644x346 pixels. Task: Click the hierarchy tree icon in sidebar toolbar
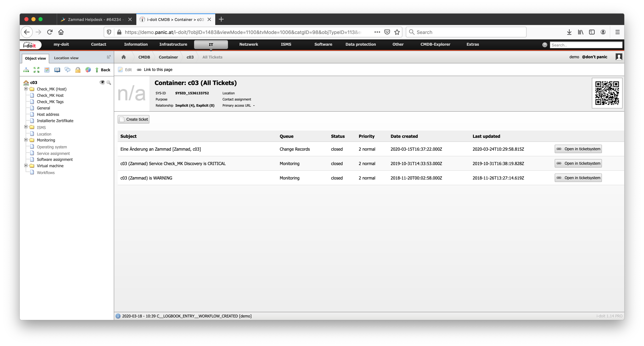26,70
